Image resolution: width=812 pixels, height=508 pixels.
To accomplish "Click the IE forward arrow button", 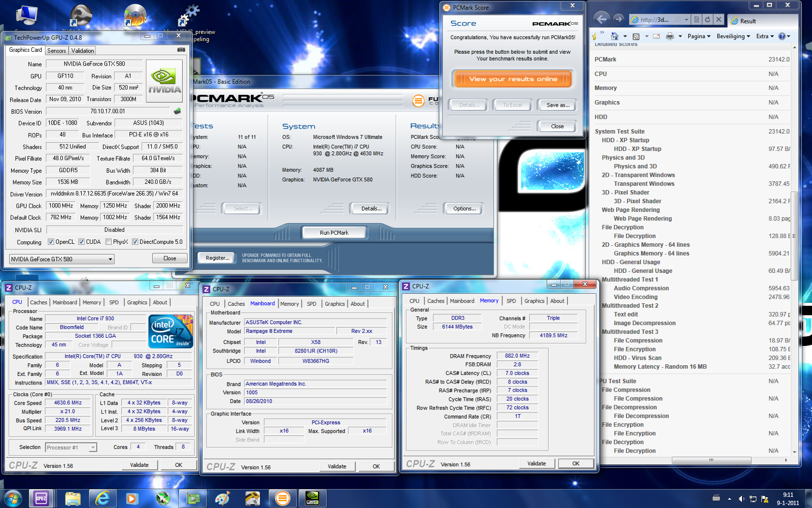I will 618,19.
